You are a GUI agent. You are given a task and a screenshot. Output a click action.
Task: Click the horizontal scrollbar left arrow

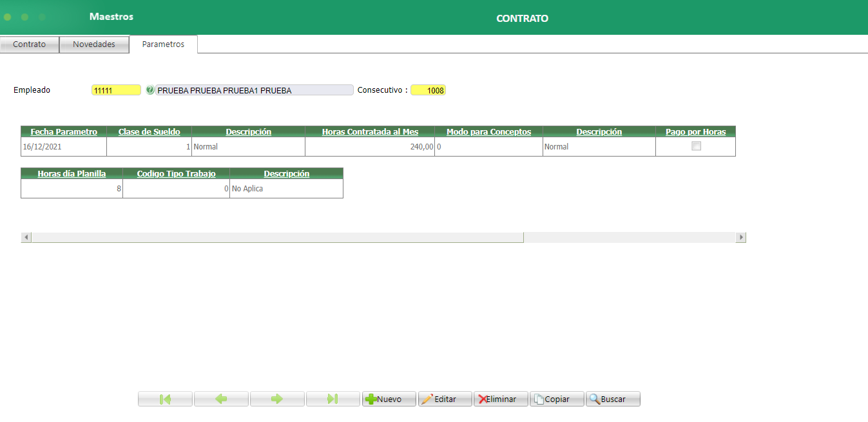[x=26, y=237]
